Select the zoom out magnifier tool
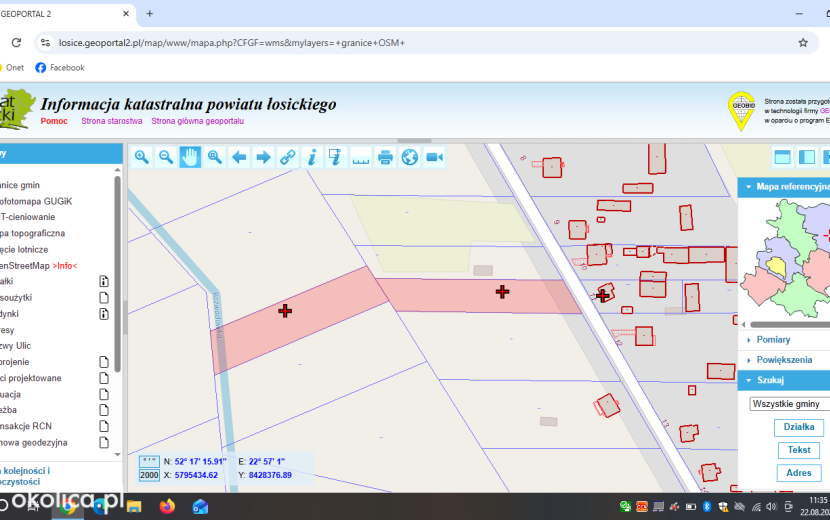This screenshot has height=520, width=830. [x=166, y=157]
